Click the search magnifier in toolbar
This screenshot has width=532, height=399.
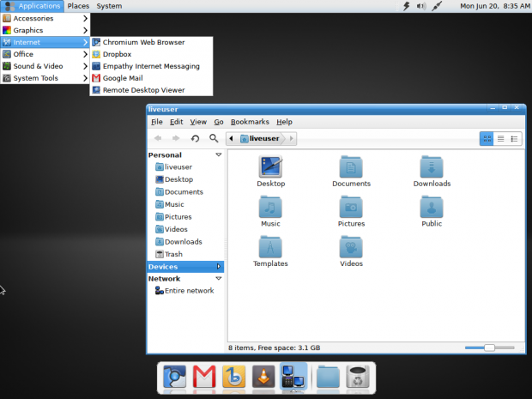214,138
